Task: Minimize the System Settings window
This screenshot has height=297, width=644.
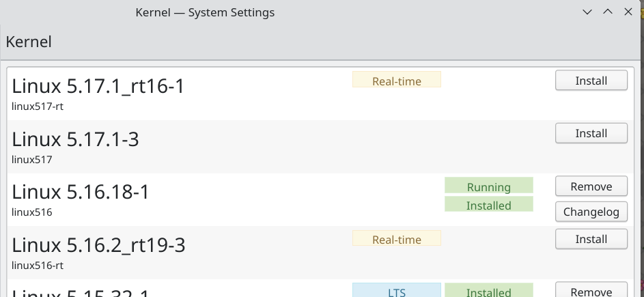Action: point(587,12)
